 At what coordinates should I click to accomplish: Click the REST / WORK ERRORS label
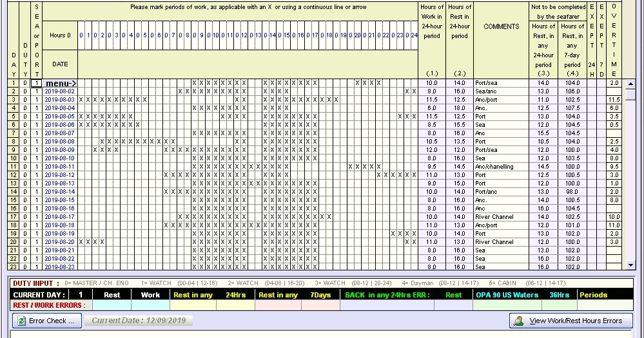point(49,305)
